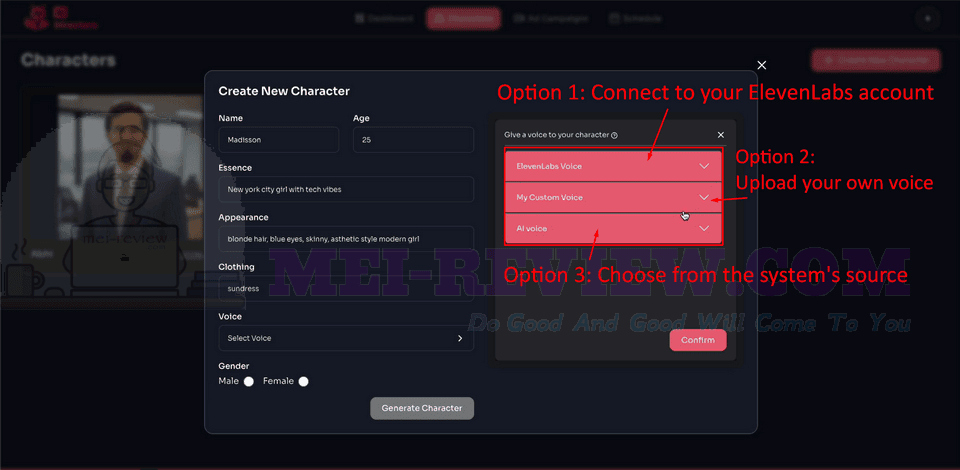The width and height of the screenshot is (960, 470).
Task: Open the Select Voice chooser
Action: 346,338
